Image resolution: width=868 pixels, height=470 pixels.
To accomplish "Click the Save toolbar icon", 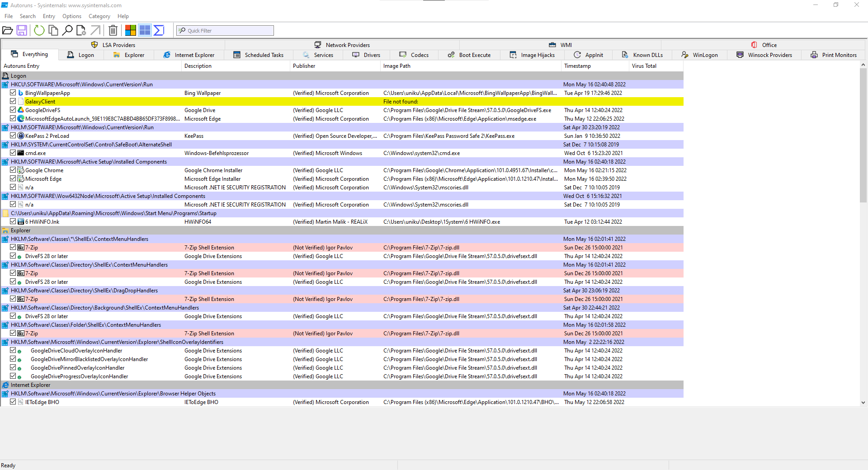I will click(x=22, y=30).
